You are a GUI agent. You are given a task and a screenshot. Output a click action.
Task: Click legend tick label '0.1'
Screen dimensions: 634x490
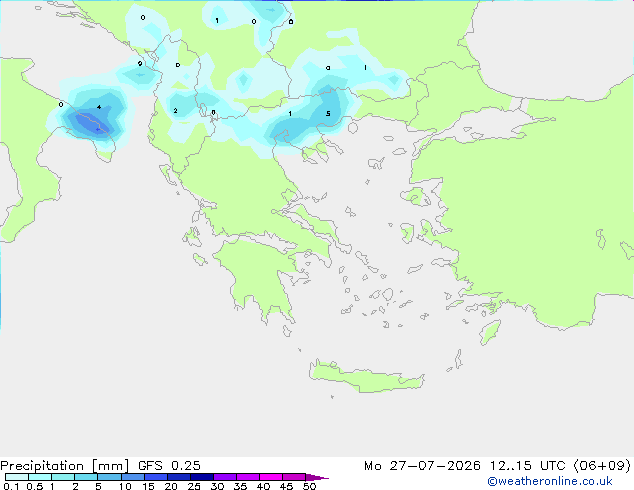[11, 486]
